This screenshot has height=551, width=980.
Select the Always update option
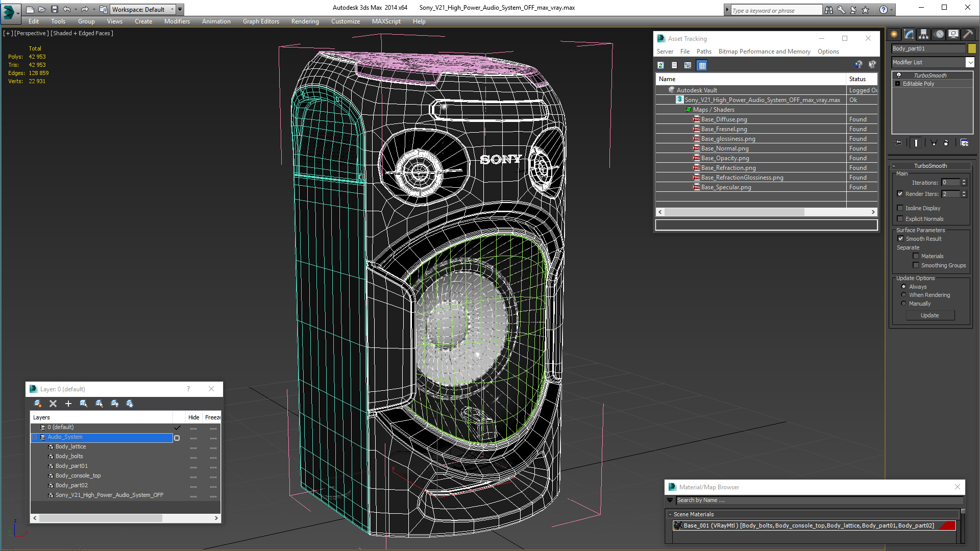[x=904, y=287]
